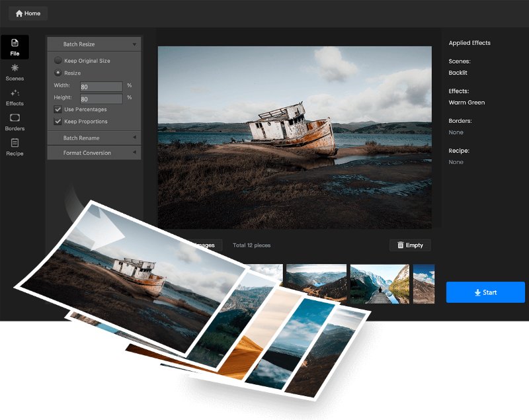Select the mountain lake thumbnail
This screenshot has height=420, width=529.
(x=316, y=283)
